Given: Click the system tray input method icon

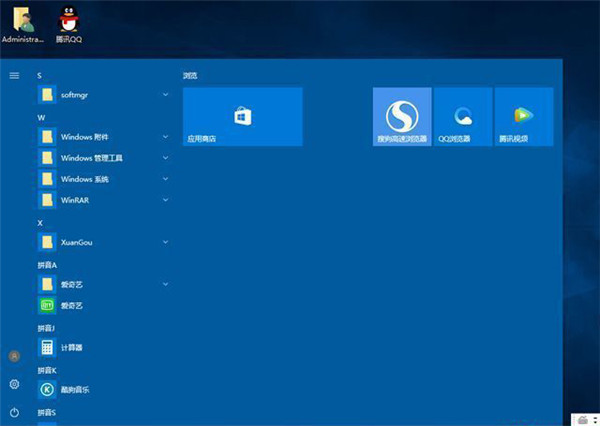Looking at the screenshot, I should (583, 420).
